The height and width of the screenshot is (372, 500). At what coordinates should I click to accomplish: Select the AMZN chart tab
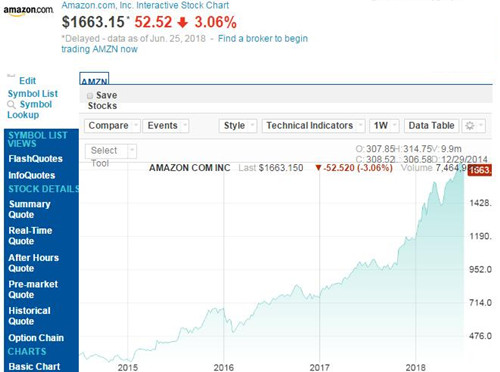click(x=94, y=79)
